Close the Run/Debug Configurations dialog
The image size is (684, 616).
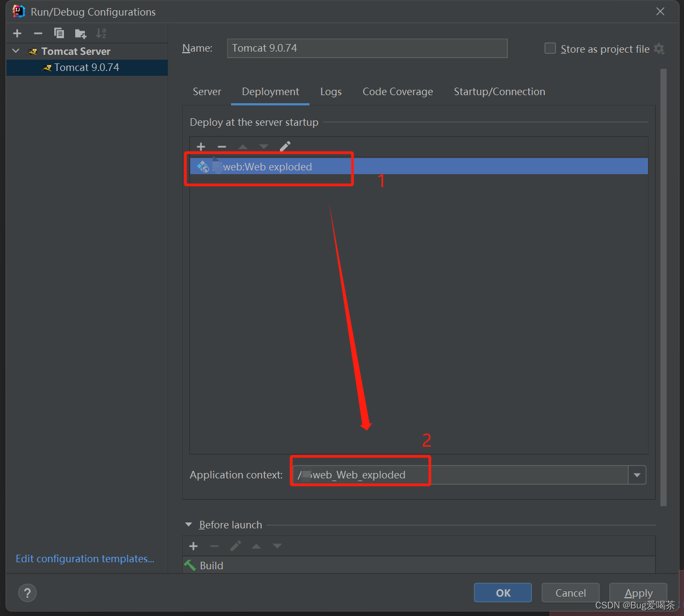click(660, 11)
